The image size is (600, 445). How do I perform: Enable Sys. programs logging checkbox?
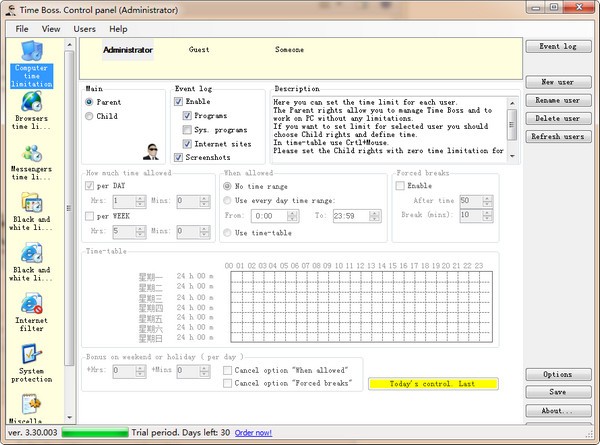pos(187,130)
